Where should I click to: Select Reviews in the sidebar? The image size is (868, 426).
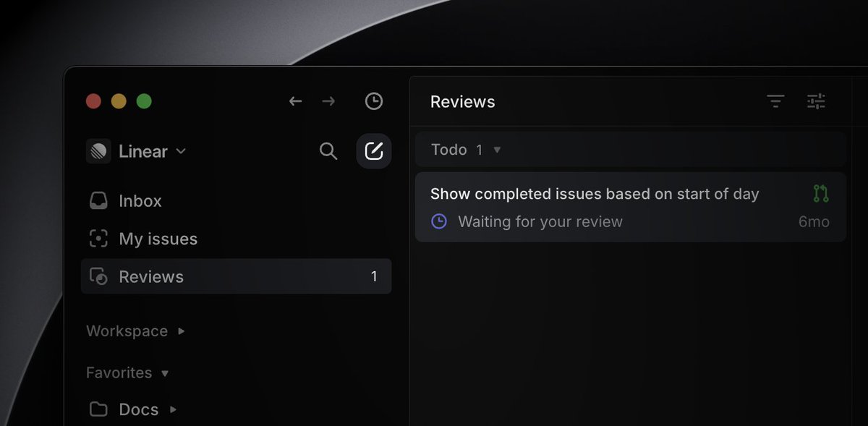pos(236,276)
